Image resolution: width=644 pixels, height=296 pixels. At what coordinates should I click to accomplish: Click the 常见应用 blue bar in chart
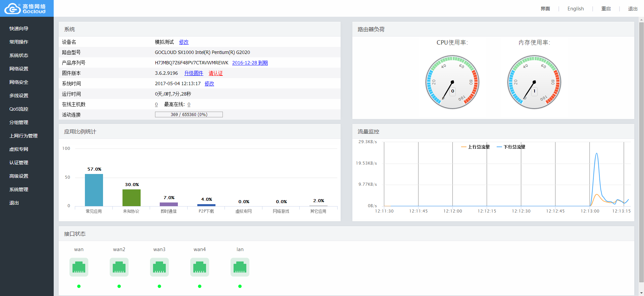94,190
